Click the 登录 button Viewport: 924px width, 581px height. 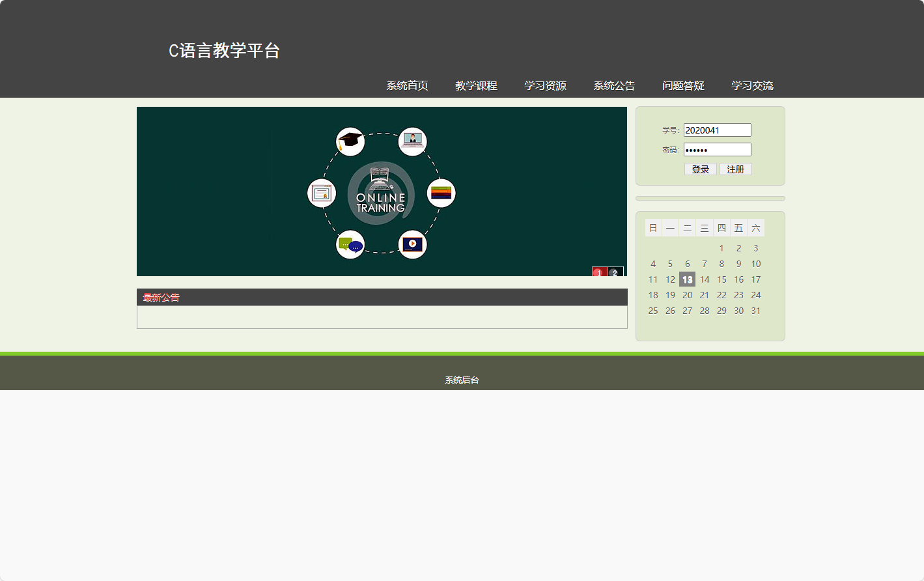pos(700,169)
